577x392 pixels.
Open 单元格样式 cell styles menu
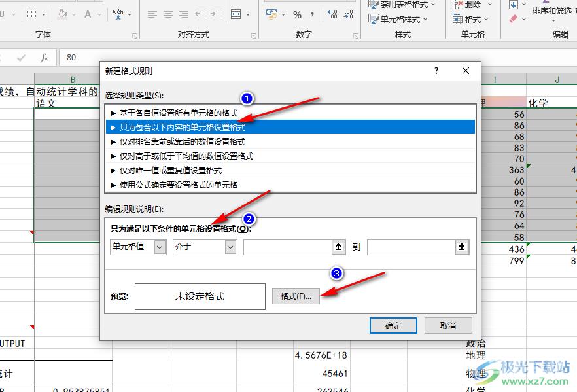click(398, 19)
